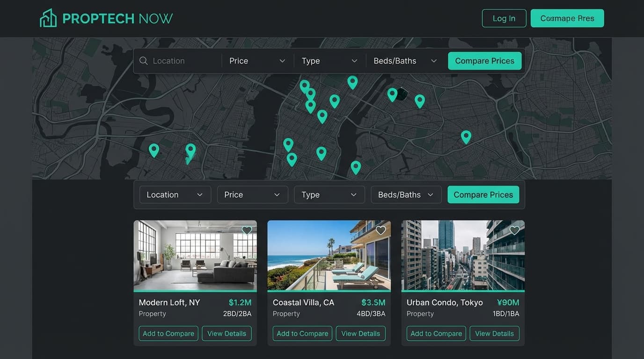Select the map pin on the far right
The image size is (644, 359).
[x=466, y=137]
